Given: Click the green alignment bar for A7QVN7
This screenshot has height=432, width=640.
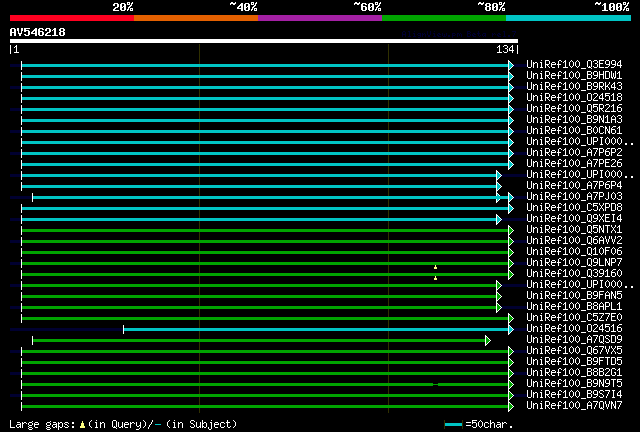Looking at the screenshot, I should click(x=265, y=406).
